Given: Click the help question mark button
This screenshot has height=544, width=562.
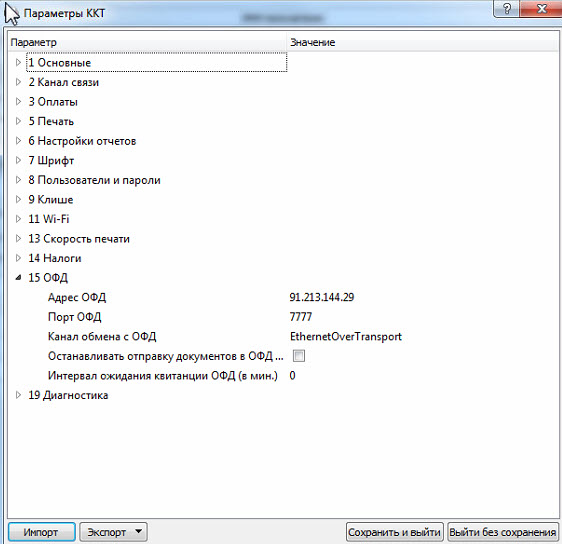Looking at the screenshot, I should (x=506, y=9).
